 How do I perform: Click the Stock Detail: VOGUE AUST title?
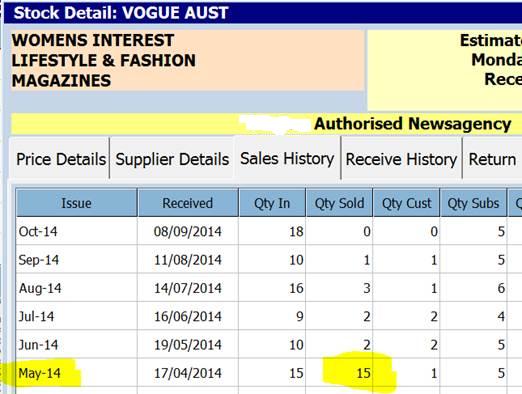coord(121,13)
